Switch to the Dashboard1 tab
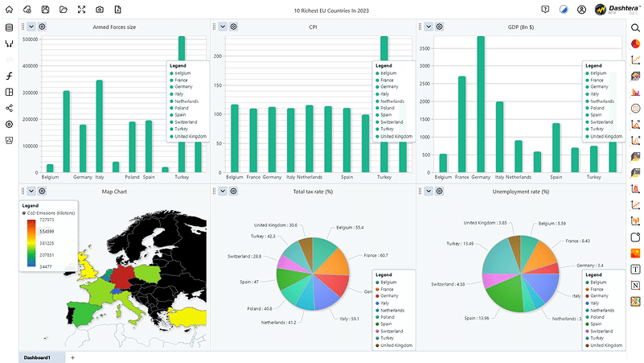This screenshot has width=644, height=363. coord(37,357)
